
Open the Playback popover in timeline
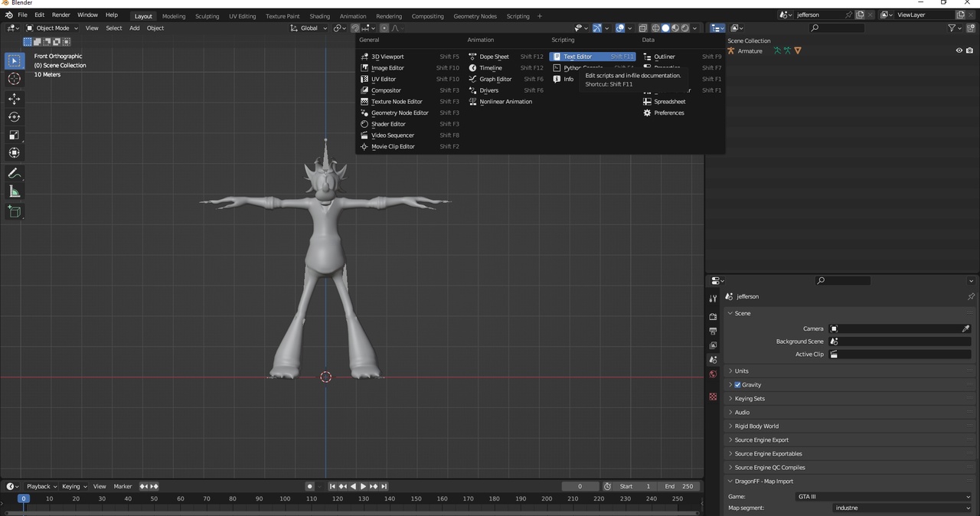coord(41,487)
